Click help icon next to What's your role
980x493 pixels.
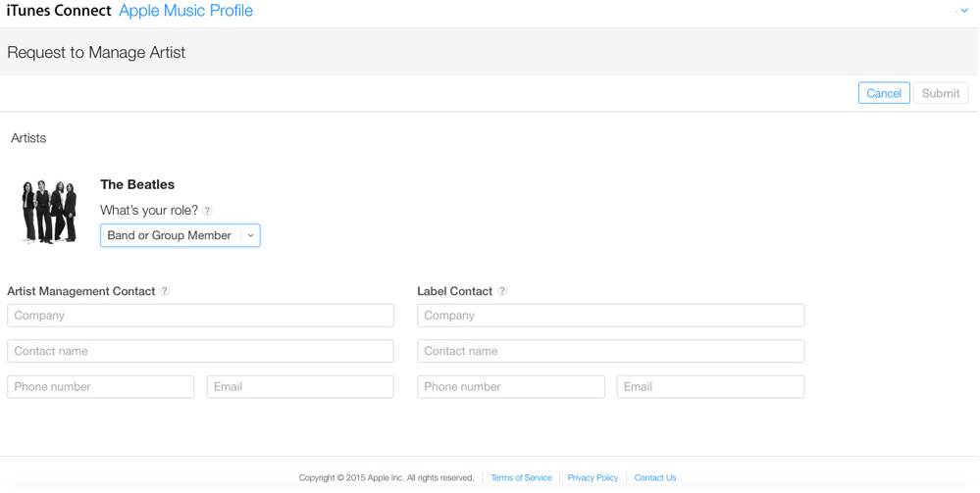[207, 211]
